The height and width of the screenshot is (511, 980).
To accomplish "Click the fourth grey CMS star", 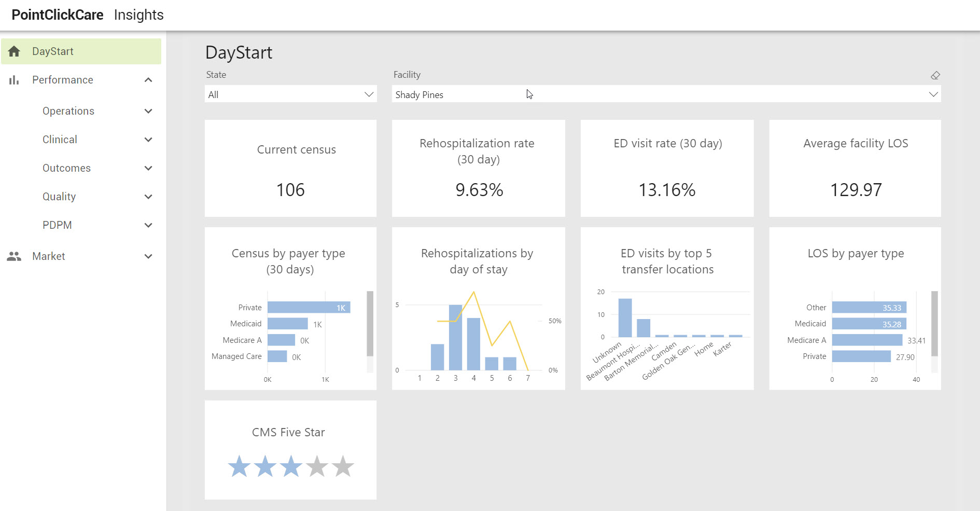I will pos(317,466).
